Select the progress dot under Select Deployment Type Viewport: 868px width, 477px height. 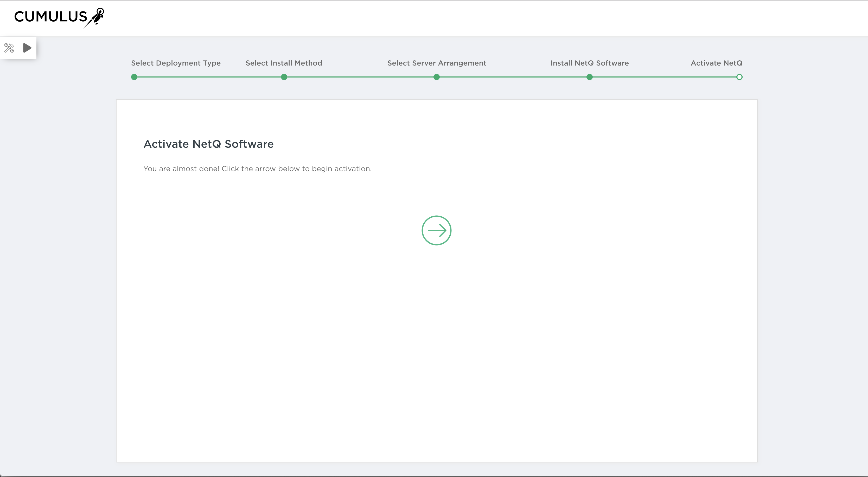click(134, 77)
